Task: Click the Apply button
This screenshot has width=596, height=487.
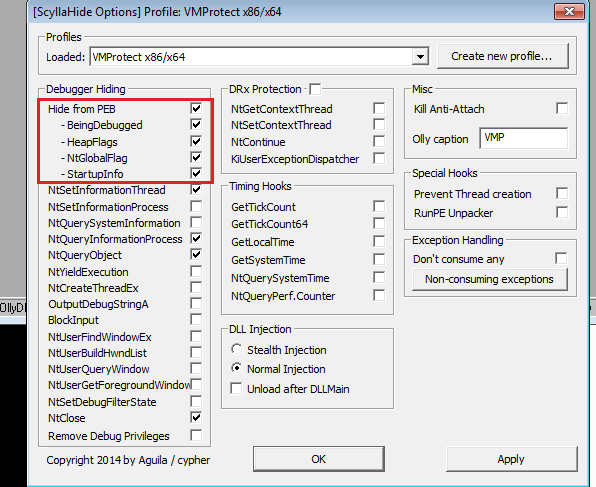Action: point(511,459)
